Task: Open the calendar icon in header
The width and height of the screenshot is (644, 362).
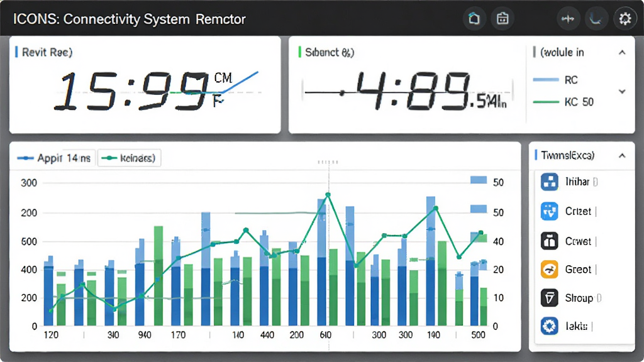Action: click(x=502, y=18)
